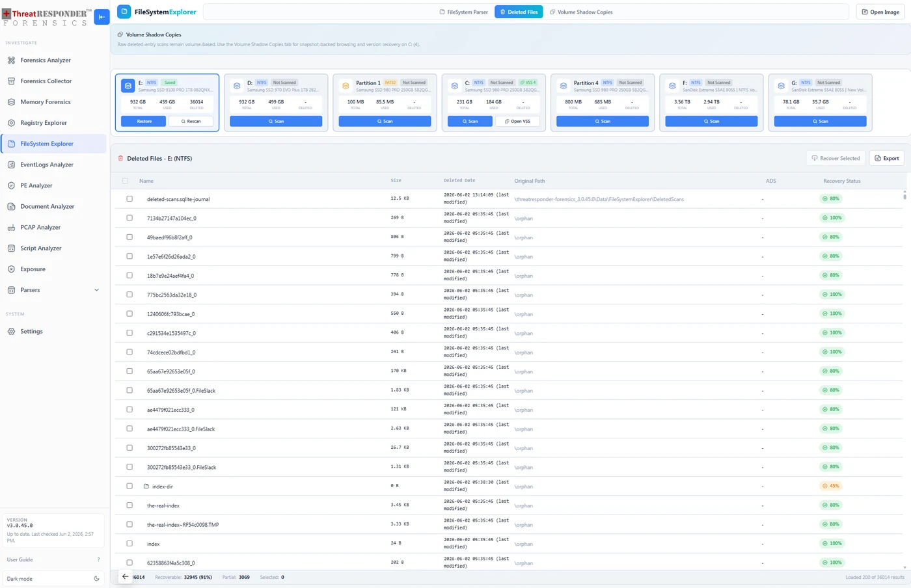
Task: Open Memory Forensics in sidebar
Action: pos(53,102)
